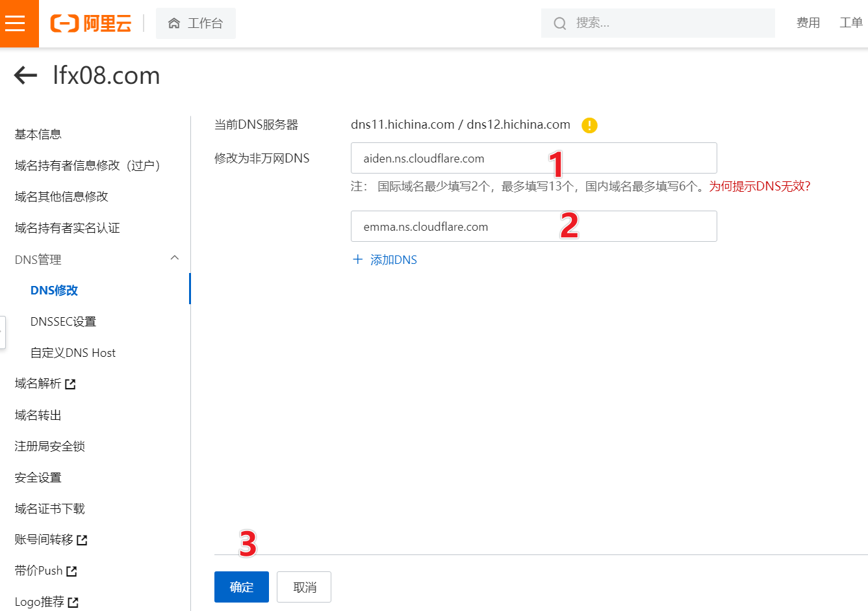Open 安全设置 in the sidebar
This screenshot has width=868, height=611.
pyautogui.click(x=38, y=478)
